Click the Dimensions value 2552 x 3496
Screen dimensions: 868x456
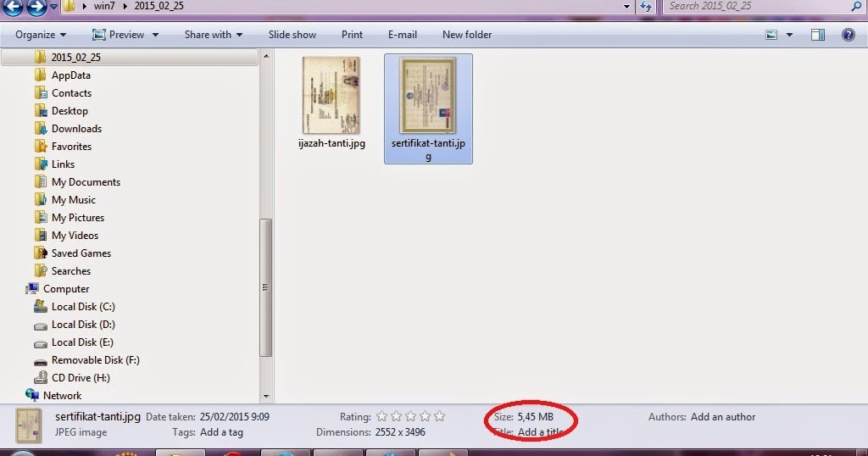click(x=400, y=432)
